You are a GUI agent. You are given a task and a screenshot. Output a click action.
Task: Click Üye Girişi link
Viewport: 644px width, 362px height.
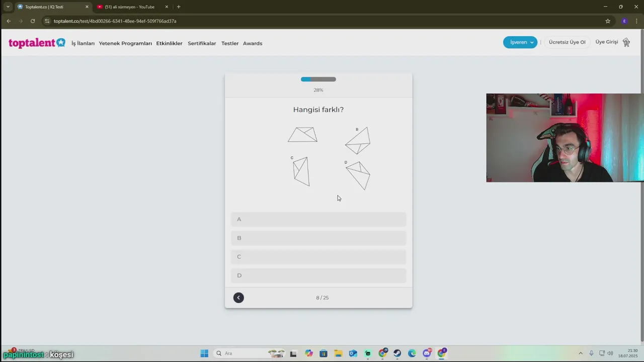[607, 42]
